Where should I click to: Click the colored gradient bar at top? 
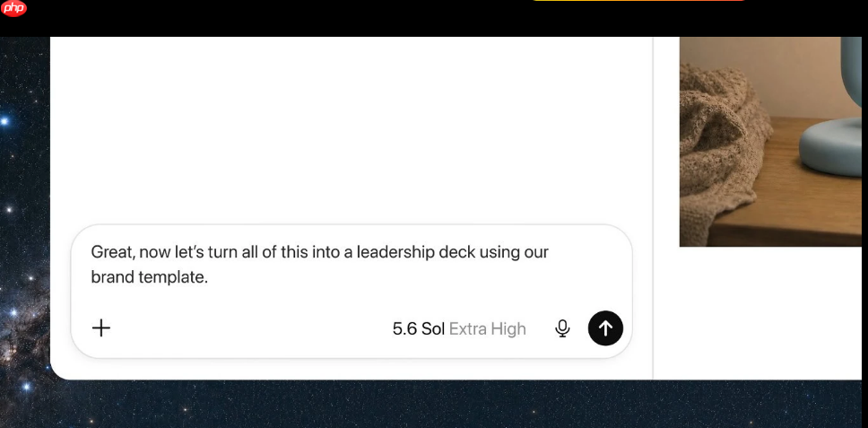tap(638, 1)
